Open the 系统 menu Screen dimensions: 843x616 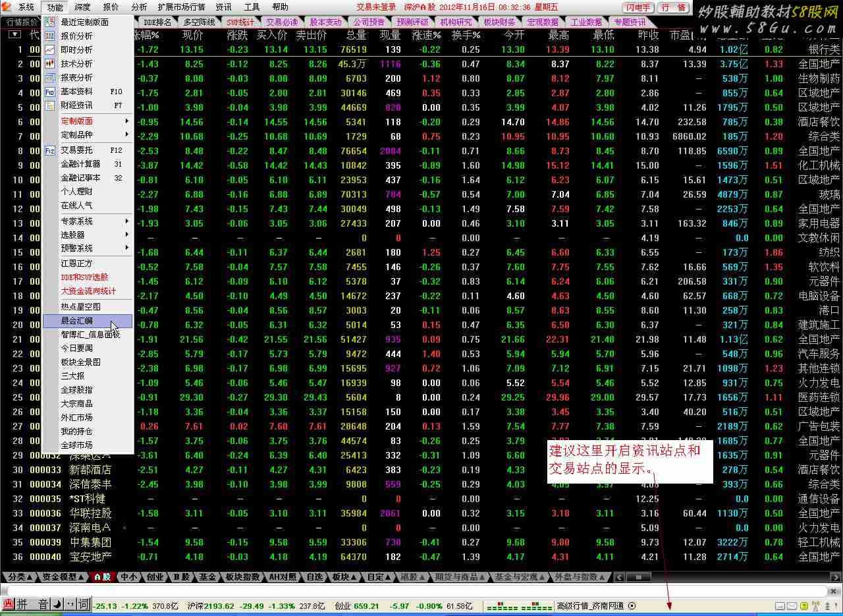[x=26, y=7]
